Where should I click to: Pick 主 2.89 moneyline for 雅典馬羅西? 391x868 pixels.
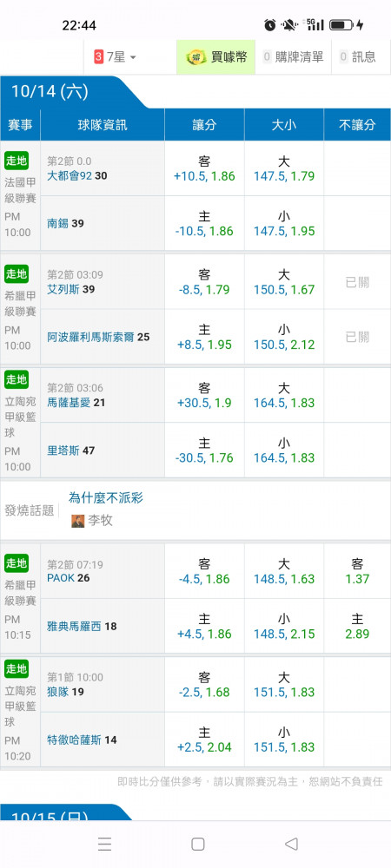tap(357, 626)
